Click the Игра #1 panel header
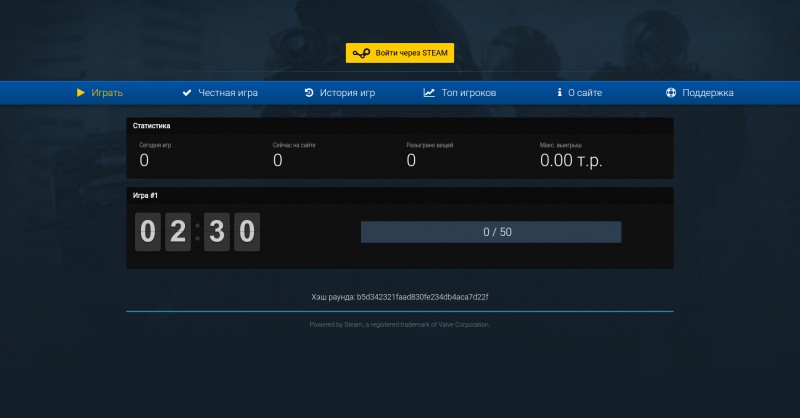Viewport: 800px width, 418px height. pos(400,195)
